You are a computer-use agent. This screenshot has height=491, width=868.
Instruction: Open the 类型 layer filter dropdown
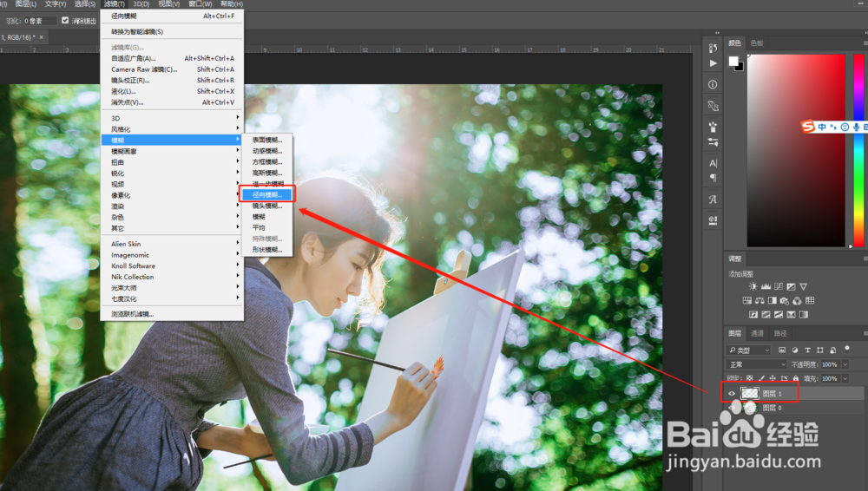pos(748,350)
